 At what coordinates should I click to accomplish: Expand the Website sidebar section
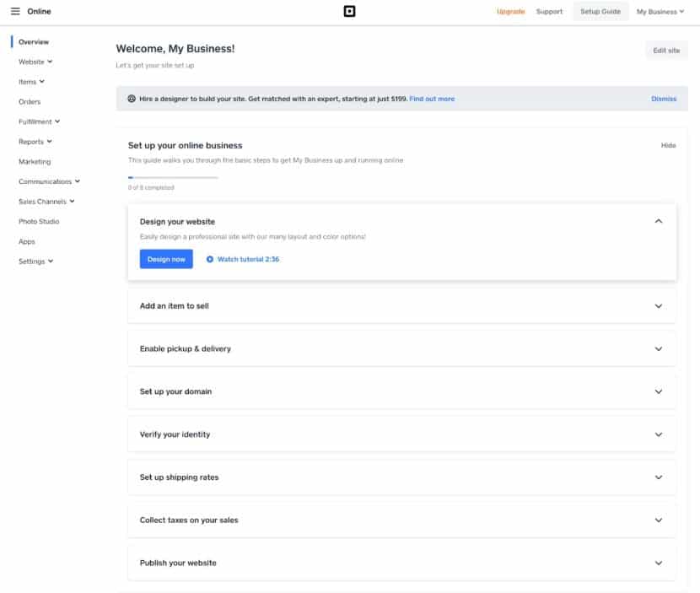(32, 61)
